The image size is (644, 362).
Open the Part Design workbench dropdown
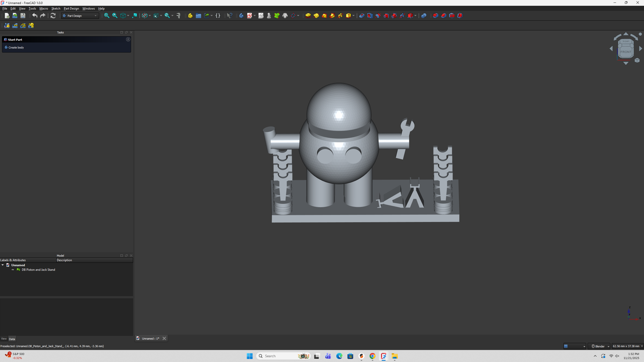[80, 16]
